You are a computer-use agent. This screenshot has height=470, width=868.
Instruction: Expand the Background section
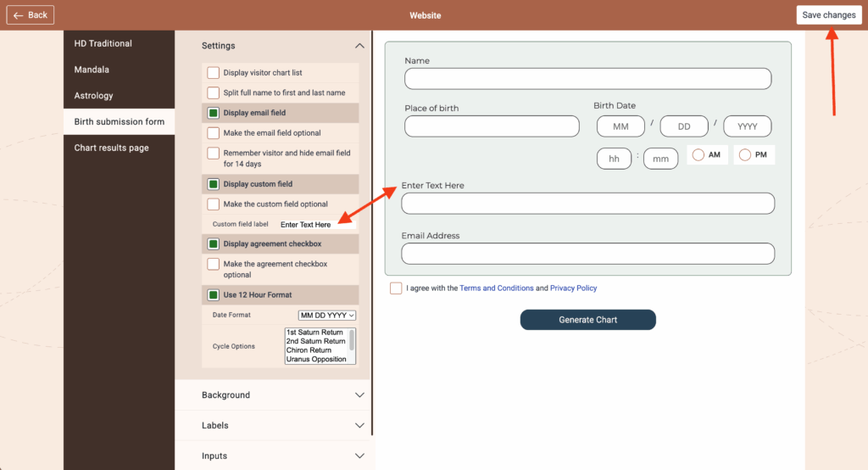pos(359,395)
